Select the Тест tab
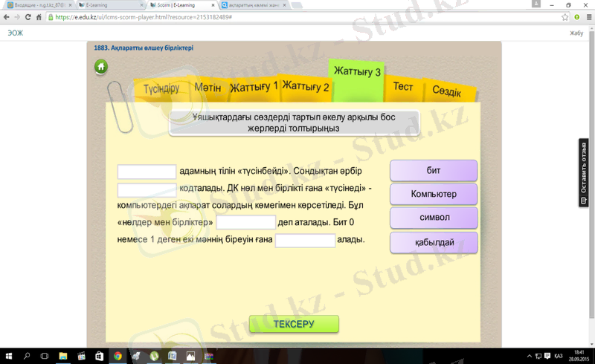This screenshot has height=364, width=595. (x=403, y=87)
